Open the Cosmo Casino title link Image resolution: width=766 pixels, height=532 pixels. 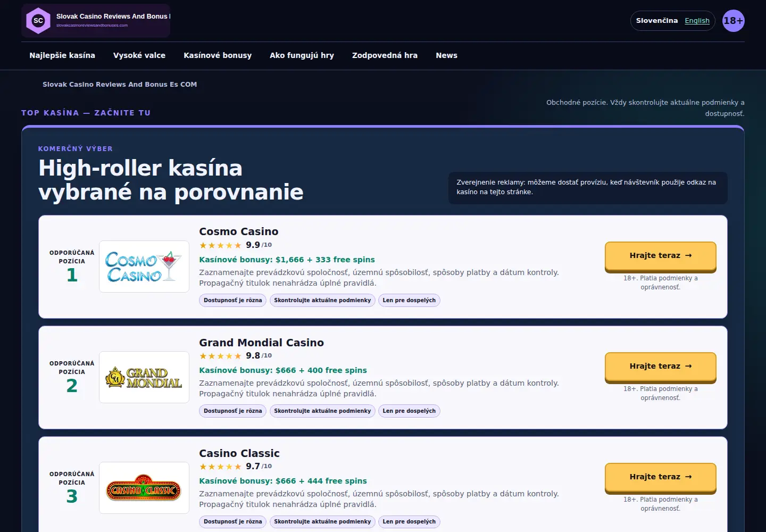(x=239, y=231)
